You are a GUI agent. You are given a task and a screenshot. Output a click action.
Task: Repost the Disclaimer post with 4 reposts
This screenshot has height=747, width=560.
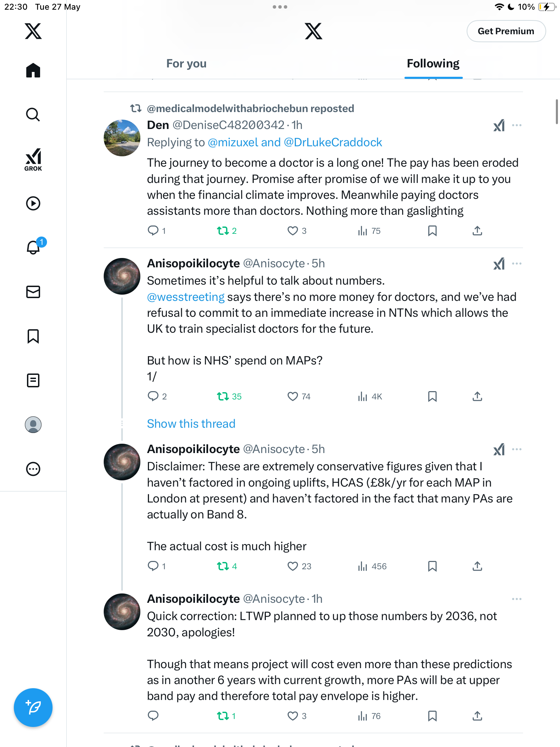(223, 566)
